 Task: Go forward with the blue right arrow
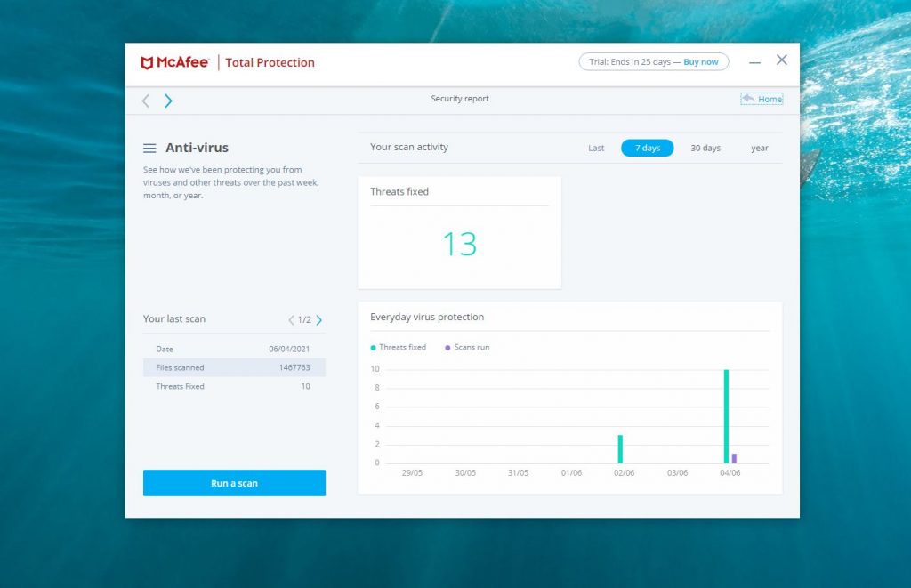(x=168, y=101)
